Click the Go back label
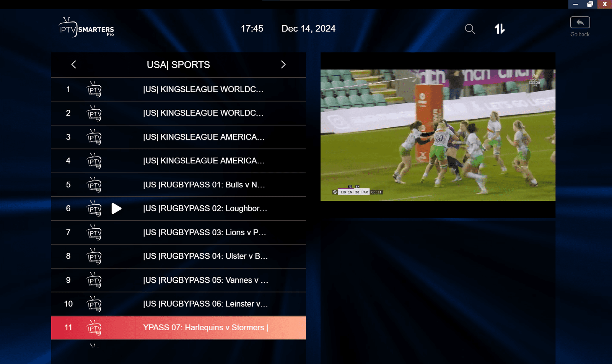The height and width of the screenshot is (364, 612). tap(580, 34)
